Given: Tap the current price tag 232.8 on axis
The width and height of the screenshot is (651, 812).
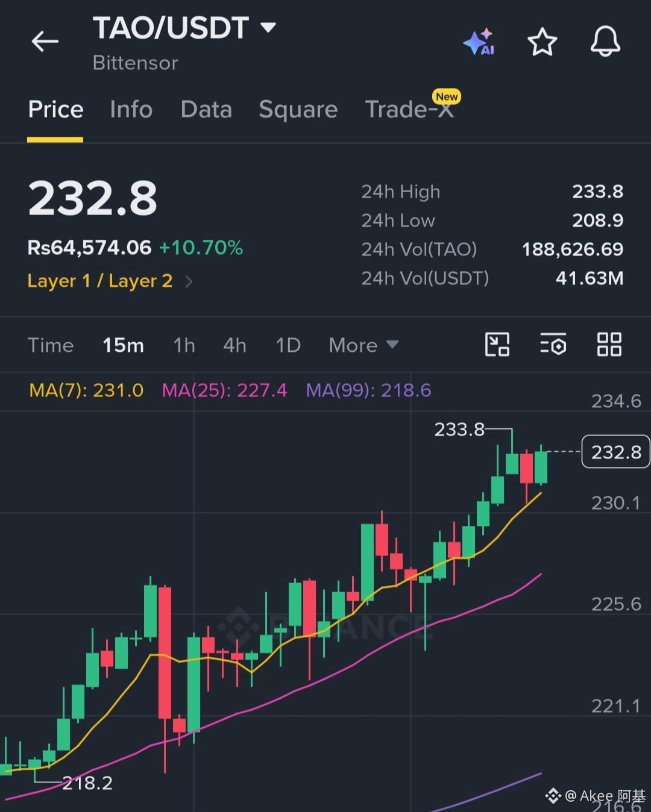Looking at the screenshot, I should click(x=615, y=451).
